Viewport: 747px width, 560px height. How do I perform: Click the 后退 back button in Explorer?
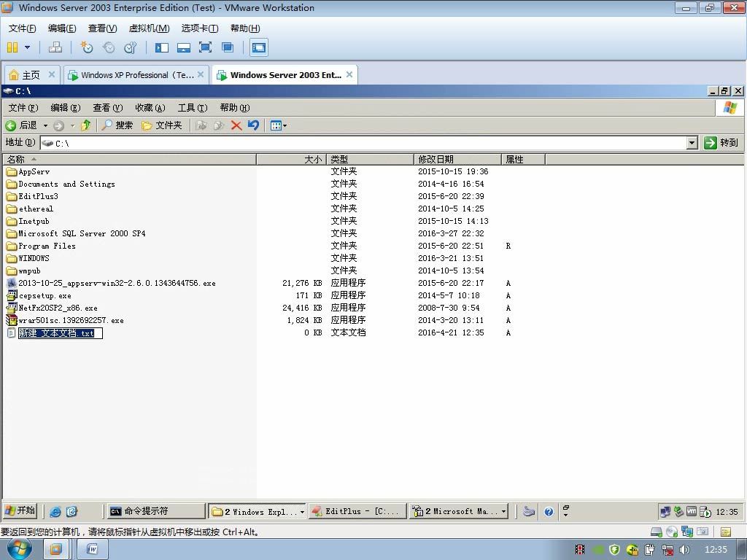(21, 125)
